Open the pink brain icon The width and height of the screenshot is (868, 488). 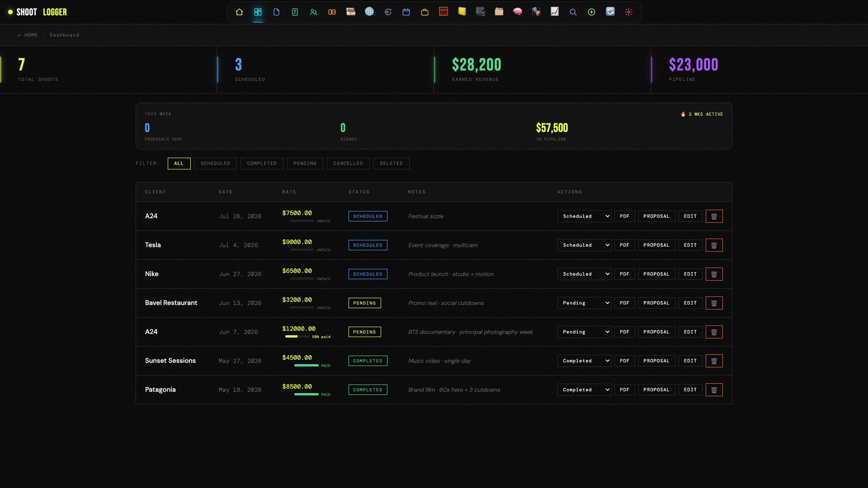point(517,12)
